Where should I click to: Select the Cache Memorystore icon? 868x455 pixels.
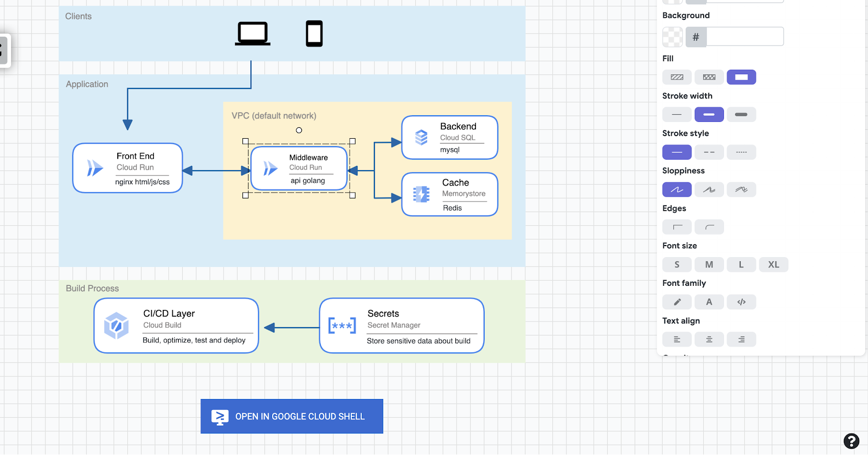point(421,194)
